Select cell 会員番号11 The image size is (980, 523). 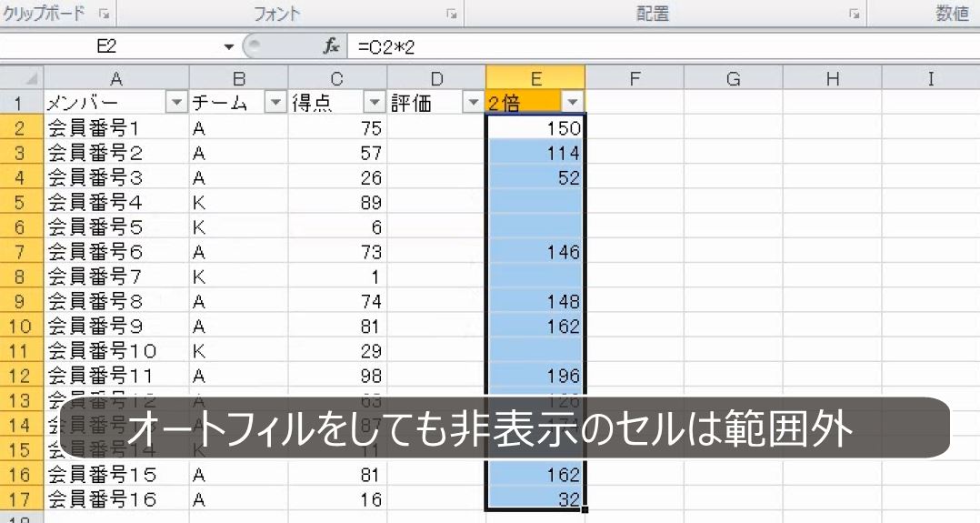coord(116,376)
